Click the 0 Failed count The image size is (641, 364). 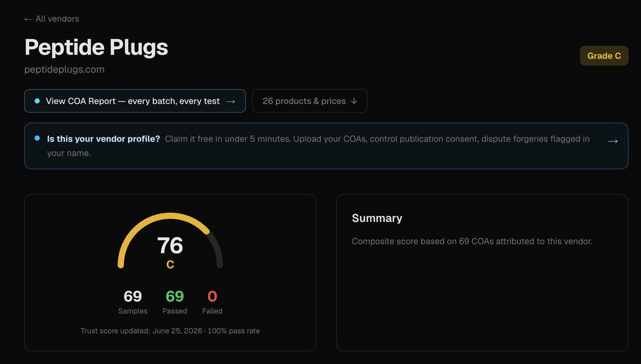(212, 302)
